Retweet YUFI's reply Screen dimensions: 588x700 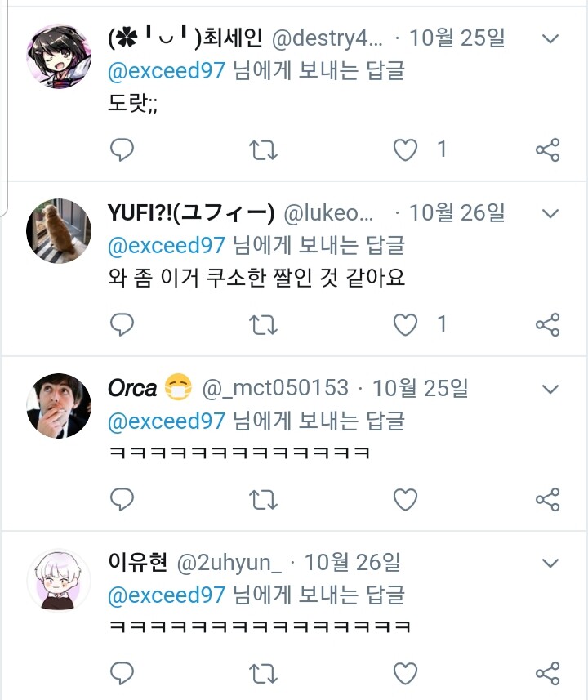tap(263, 324)
